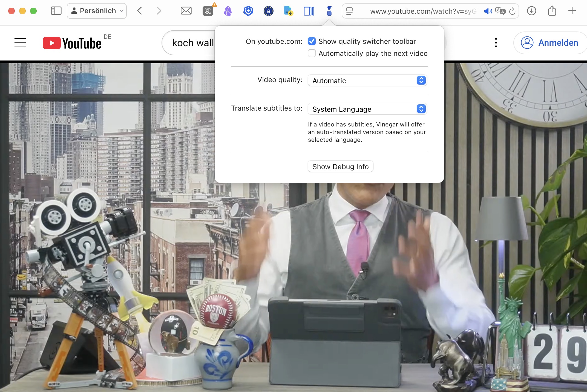Click the purple Obsidian extension icon

click(228, 11)
